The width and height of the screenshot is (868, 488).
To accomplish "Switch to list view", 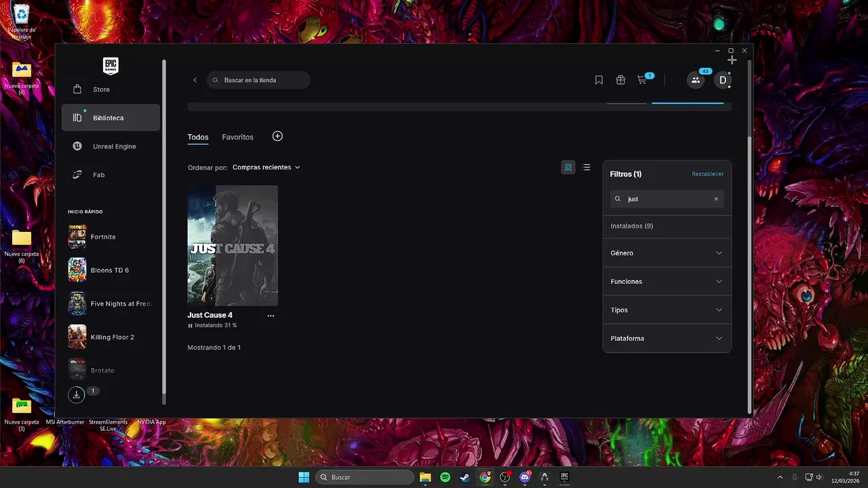I will 587,167.
